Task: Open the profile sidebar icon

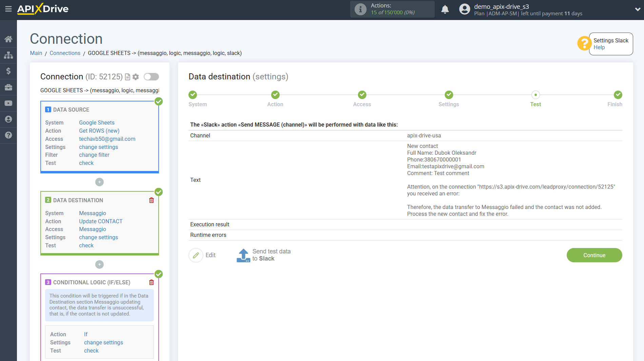Action: coord(8,119)
